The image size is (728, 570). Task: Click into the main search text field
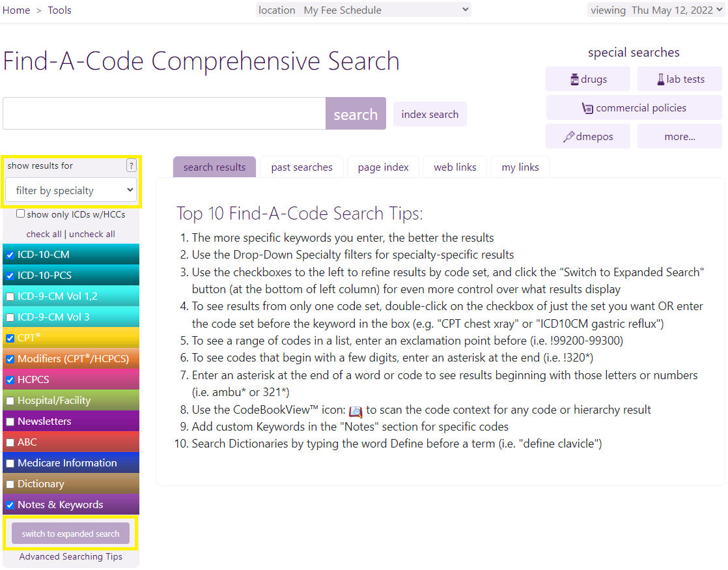[164, 113]
